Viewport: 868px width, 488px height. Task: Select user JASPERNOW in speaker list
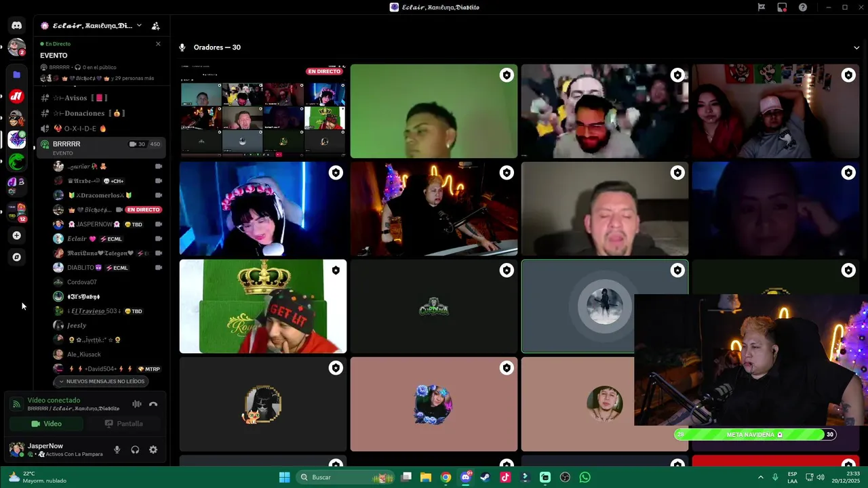[x=108, y=224]
